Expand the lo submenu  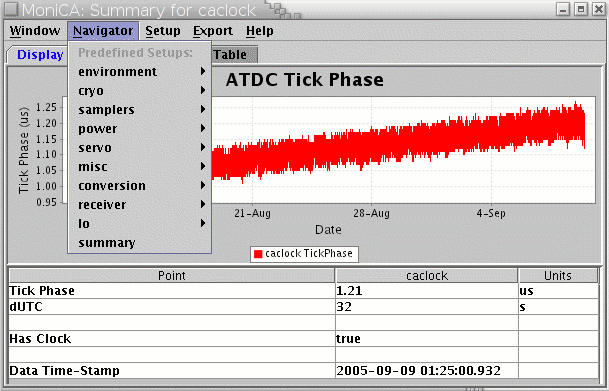pos(139,224)
